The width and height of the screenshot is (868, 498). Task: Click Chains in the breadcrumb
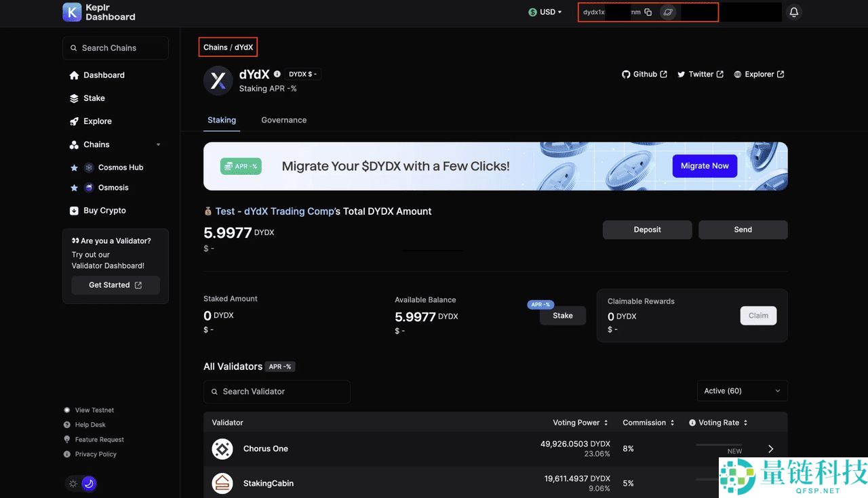pos(216,47)
